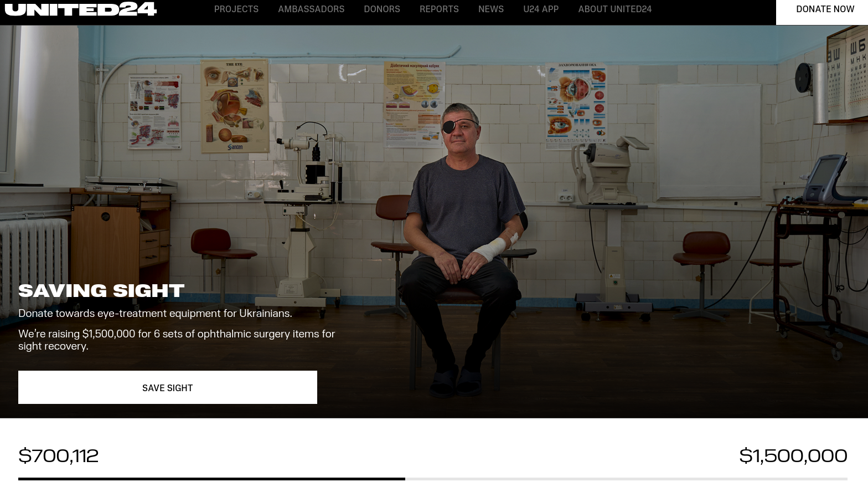Click the UNITED24 logo
This screenshot has width=868, height=497.
[81, 9]
